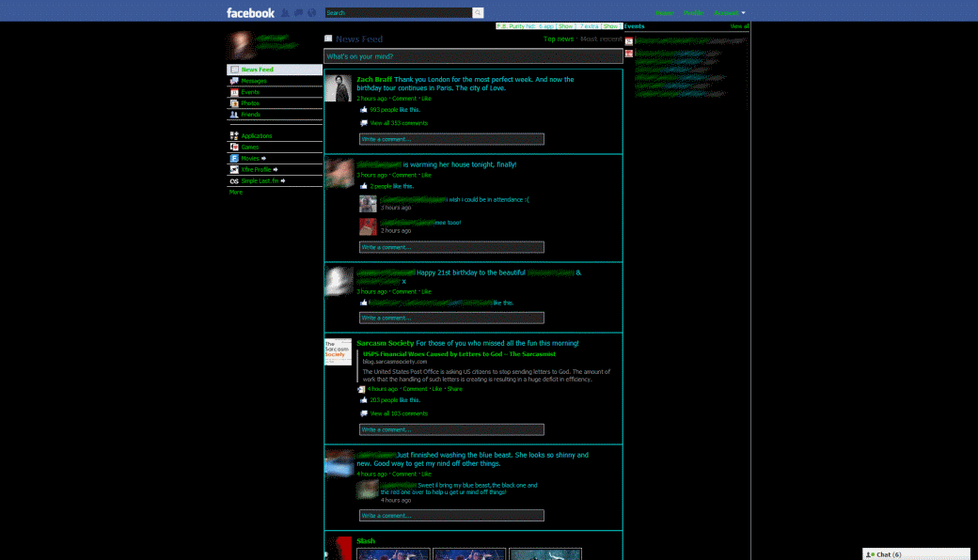Screen dimensions: 978x560
Task: Open your own profile picture at top left
Action: (241, 45)
